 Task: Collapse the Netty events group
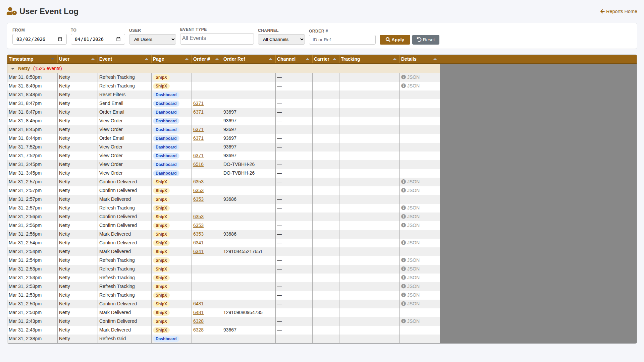(13, 68)
